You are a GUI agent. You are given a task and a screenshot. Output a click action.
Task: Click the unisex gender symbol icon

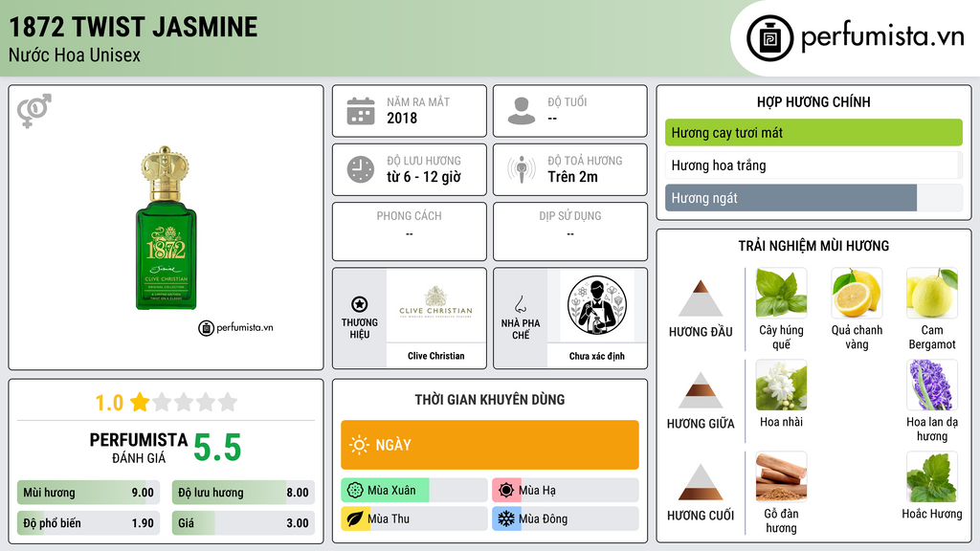tap(34, 111)
